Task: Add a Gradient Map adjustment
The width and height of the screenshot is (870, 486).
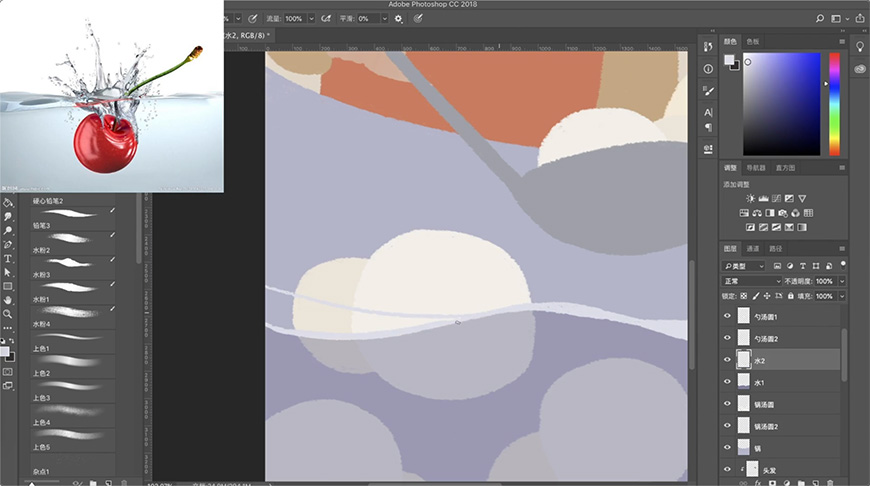Action: (x=802, y=227)
